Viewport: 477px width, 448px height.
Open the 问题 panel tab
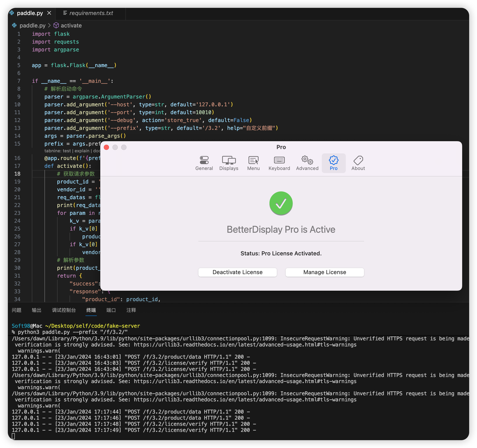pos(17,310)
